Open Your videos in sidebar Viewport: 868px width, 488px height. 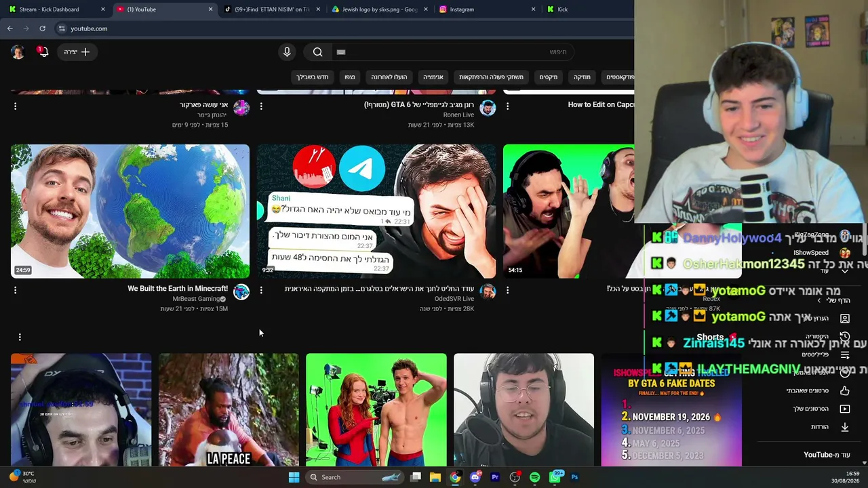click(x=822, y=409)
